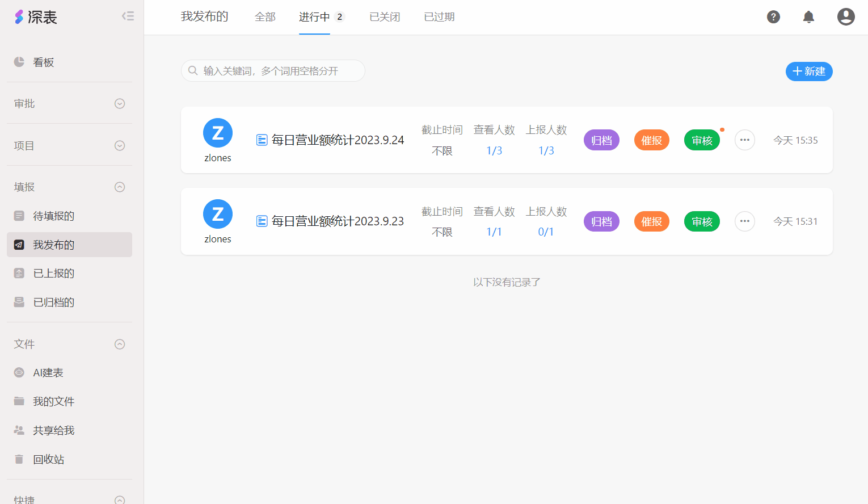
Task: Focus the keyword search input field
Action: point(278,71)
